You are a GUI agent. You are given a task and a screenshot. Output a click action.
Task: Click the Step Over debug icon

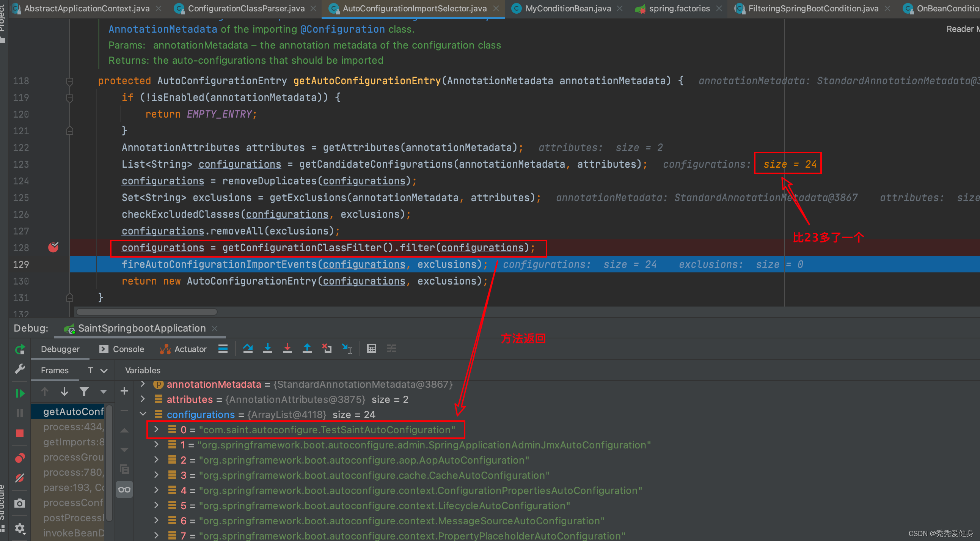(x=248, y=348)
